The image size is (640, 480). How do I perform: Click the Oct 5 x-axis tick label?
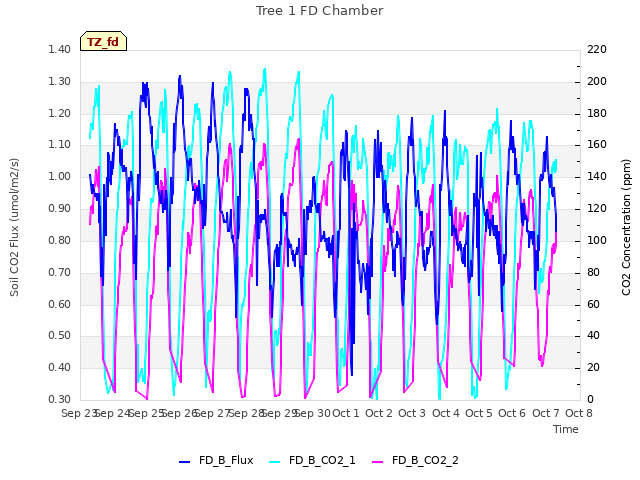(x=479, y=413)
